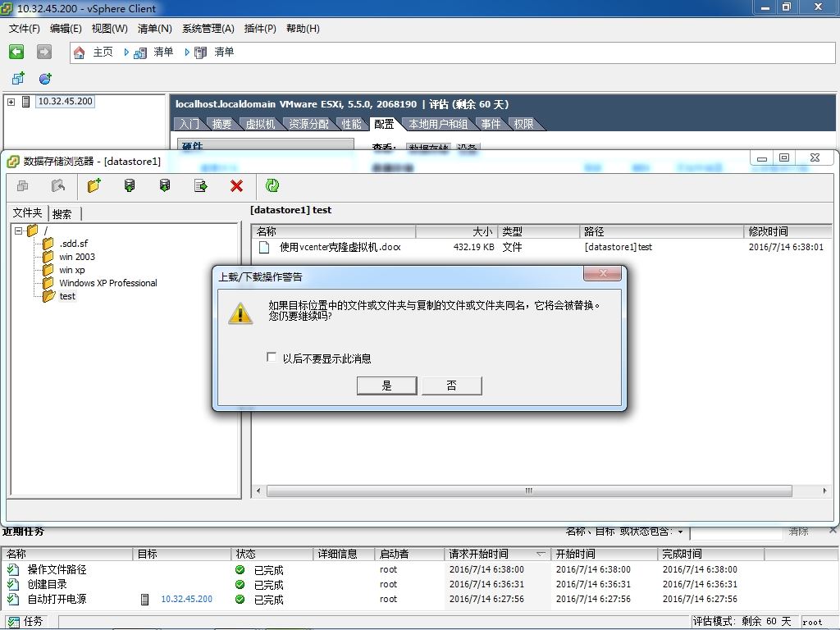840x630 pixels.
Task: Select the 使用vcenter克隆虚拟机.docx file row
Action: tap(541, 247)
